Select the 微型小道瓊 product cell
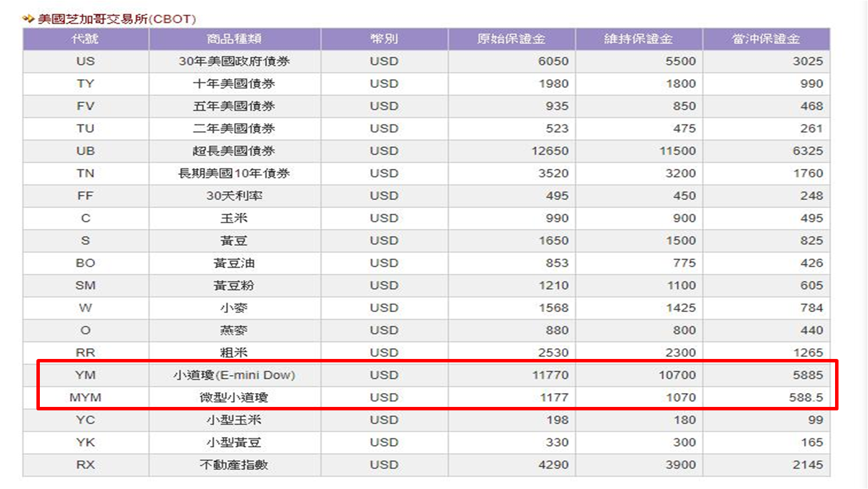 [234, 398]
